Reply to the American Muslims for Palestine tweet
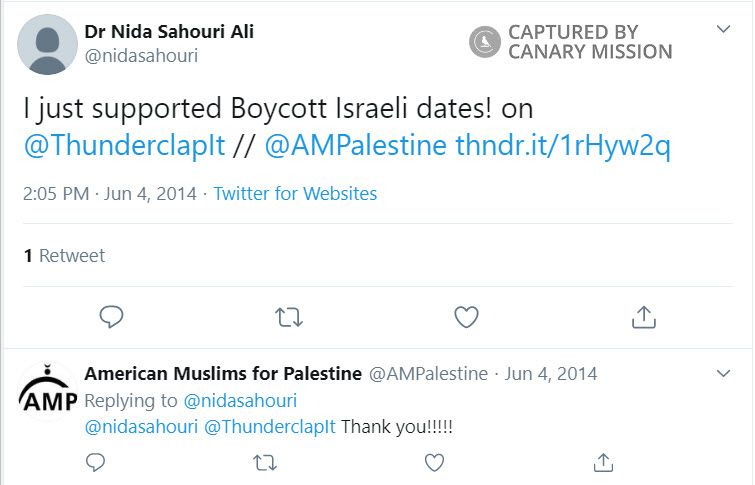The height and width of the screenshot is (485, 755). [x=96, y=462]
